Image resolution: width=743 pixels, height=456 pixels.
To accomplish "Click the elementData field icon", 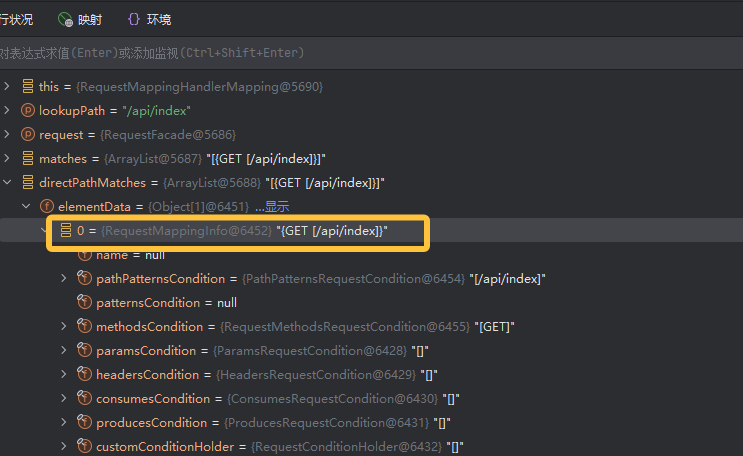I will click(46, 206).
